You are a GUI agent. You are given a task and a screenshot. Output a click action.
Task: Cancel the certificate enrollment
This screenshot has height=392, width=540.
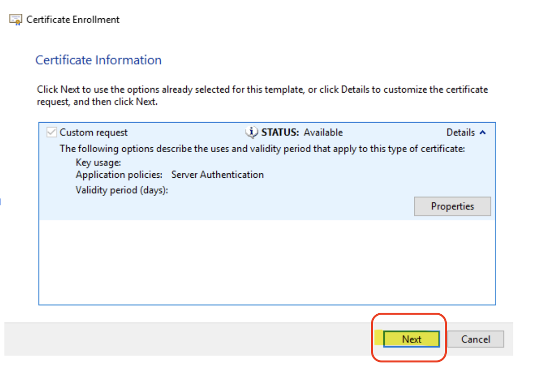tap(475, 339)
